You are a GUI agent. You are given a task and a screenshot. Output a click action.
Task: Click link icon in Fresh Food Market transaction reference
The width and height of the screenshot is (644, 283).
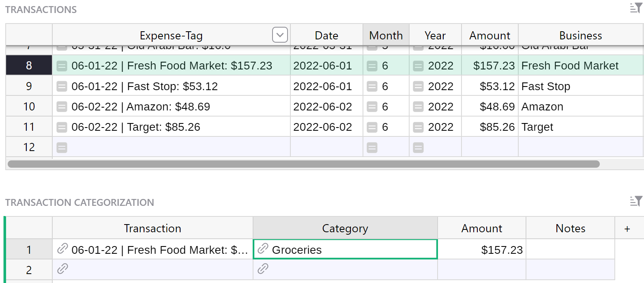(62, 248)
